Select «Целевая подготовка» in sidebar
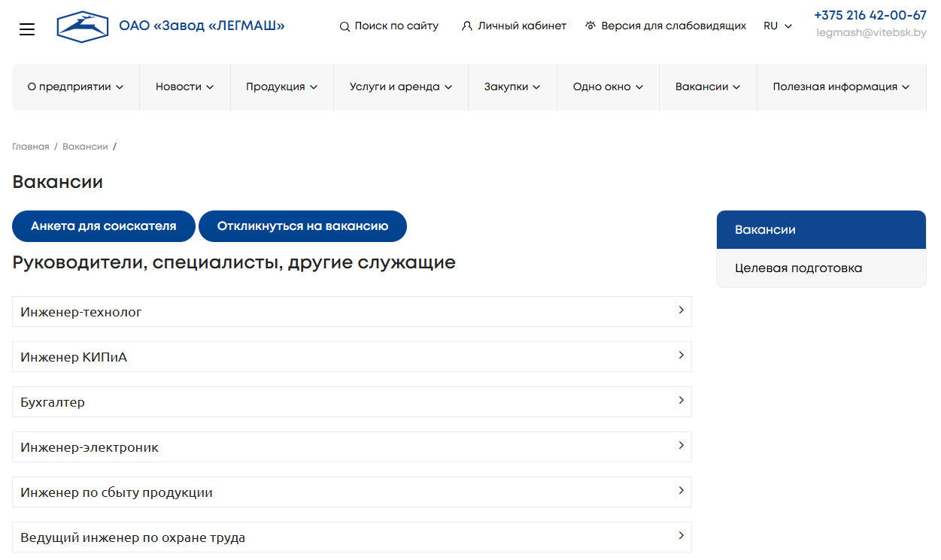This screenshot has width=941, height=560. coord(821,268)
